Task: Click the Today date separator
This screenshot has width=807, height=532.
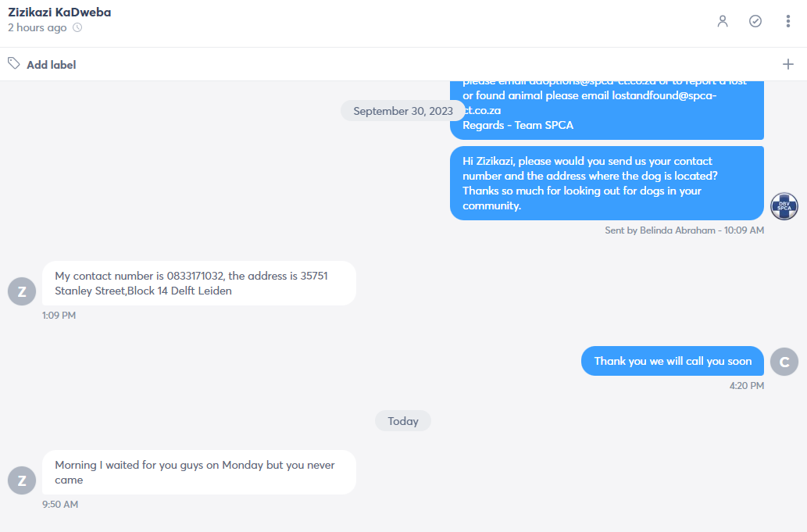Action: [403, 421]
